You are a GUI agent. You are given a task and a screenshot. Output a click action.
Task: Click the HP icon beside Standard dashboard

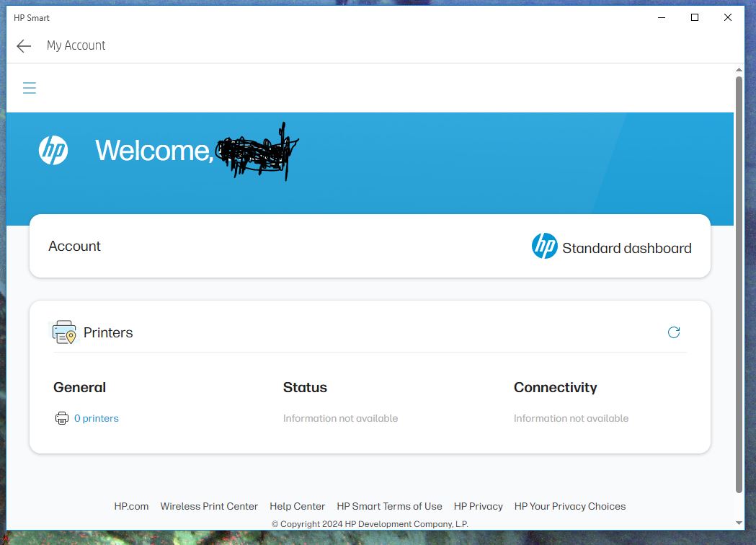click(544, 246)
